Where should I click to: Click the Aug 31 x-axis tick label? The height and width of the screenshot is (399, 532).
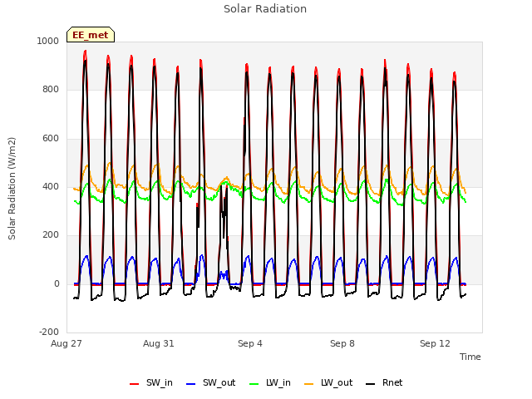pyautogui.click(x=159, y=343)
